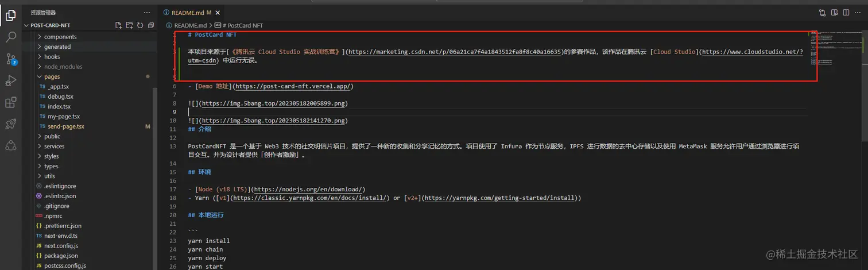Open the rocket icon view in activity bar
Image resolution: width=868 pixels, height=270 pixels.
[10, 124]
